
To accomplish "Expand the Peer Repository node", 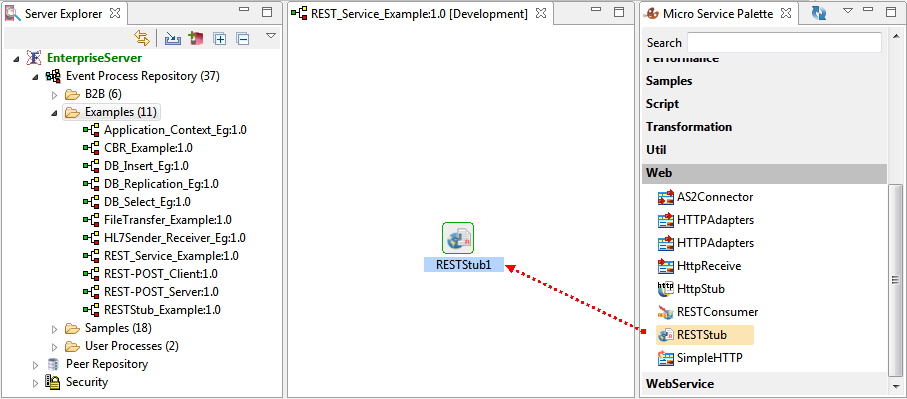I will (36, 365).
